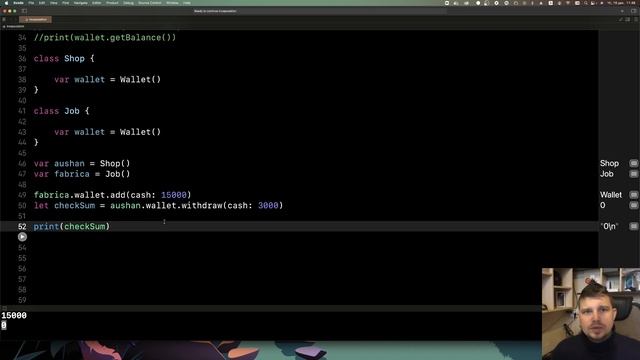The width and height of the screenshot is (640, 360).
Task: Open the Apple menu
Action: 6,3
